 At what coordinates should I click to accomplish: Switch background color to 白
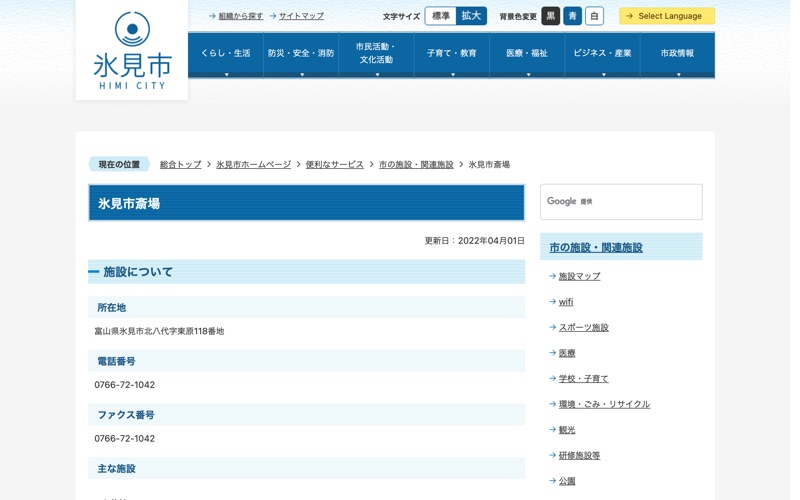coord(594,16)
